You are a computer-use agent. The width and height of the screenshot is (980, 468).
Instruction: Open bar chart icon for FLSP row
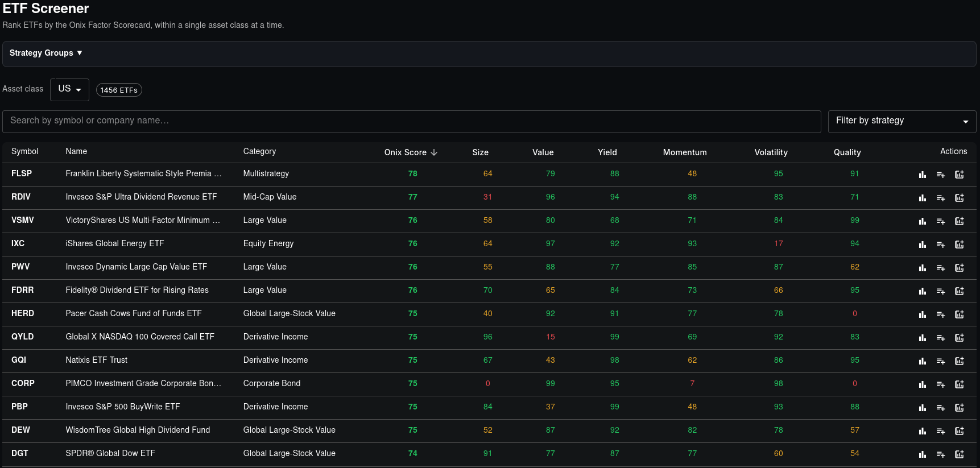pyautogui.click(x=922, y=175)
